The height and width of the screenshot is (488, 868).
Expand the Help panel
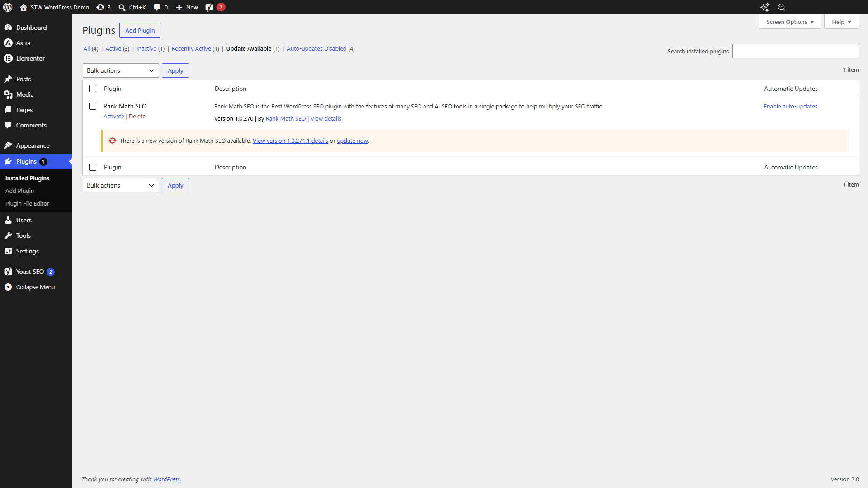tap(841, 22)
